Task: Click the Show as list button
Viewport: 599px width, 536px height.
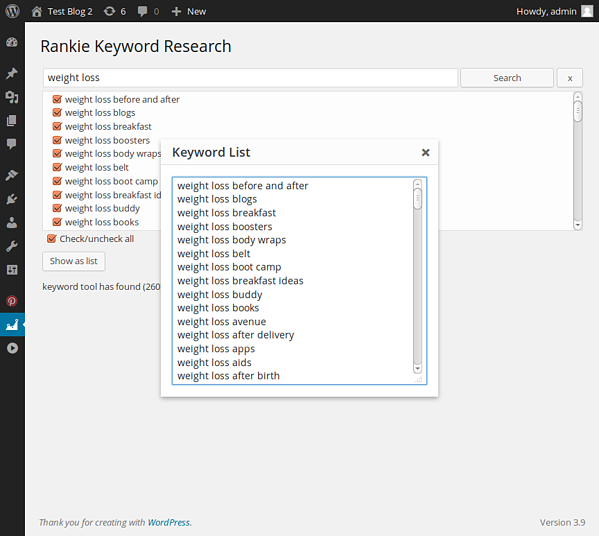Action: point(74,261)
